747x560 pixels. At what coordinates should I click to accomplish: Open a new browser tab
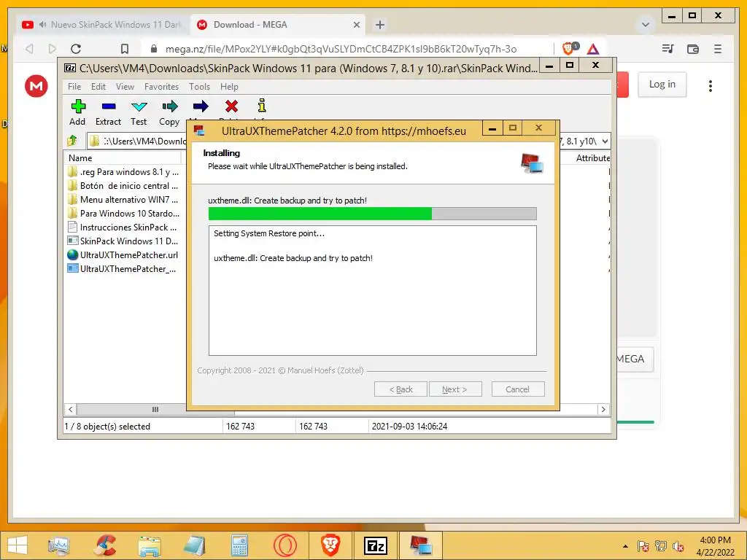(379, 25)
